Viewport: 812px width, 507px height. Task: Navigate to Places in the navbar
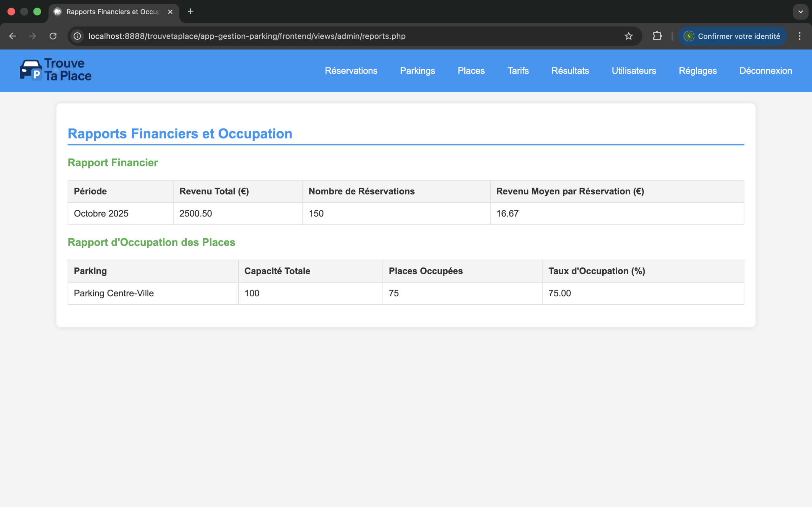point(471,71)
